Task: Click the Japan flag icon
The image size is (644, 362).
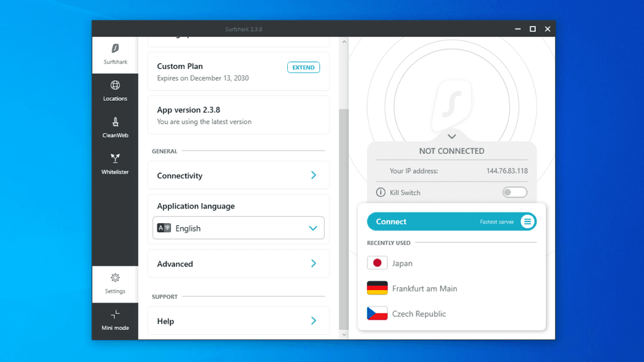Action: (377, 263)
